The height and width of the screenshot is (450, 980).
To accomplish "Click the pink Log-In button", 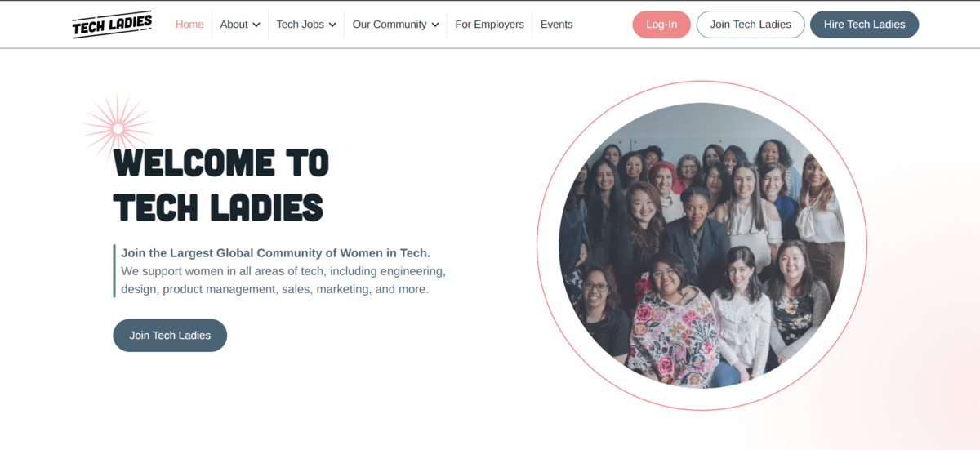I will (661, 25).
